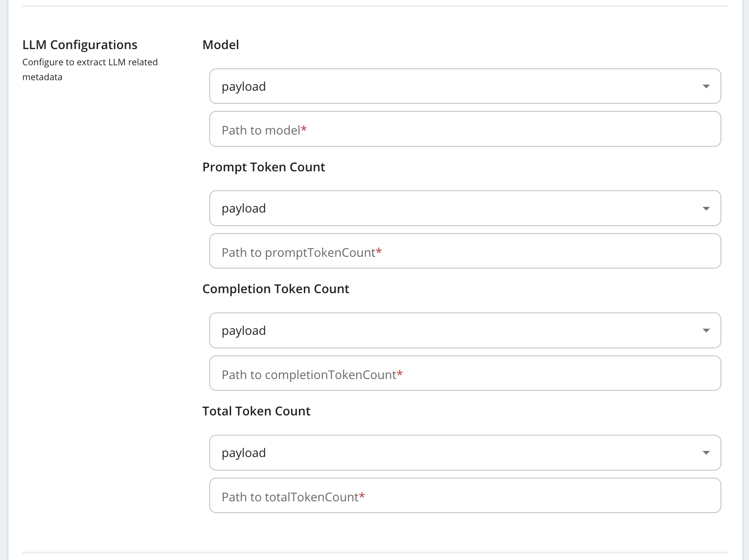Focus the Path to promptTokenCount field

(x=465, y=251)
